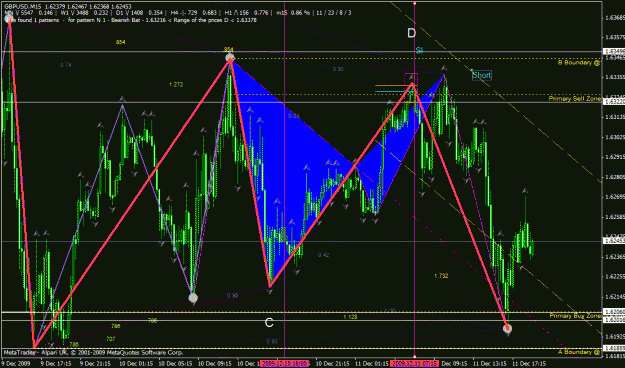Click the '9 Dec 21:15' time axis label
Screen dimensions: 625x368
(94, 364)
